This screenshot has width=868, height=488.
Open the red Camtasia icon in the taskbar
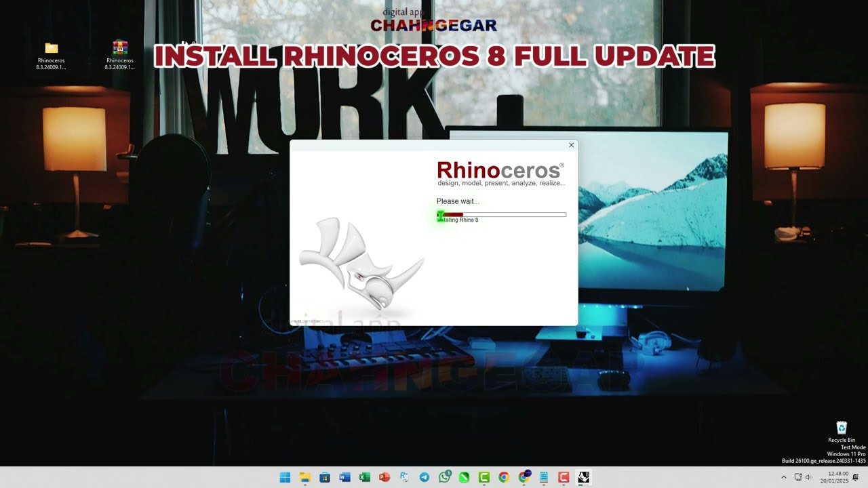click(x=563, y=477)
